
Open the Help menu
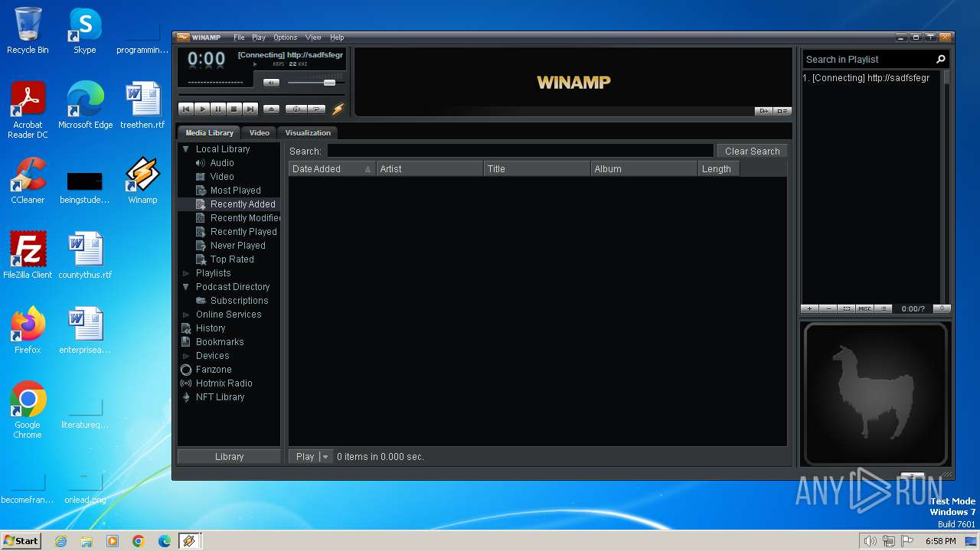(x=337, y=37)
